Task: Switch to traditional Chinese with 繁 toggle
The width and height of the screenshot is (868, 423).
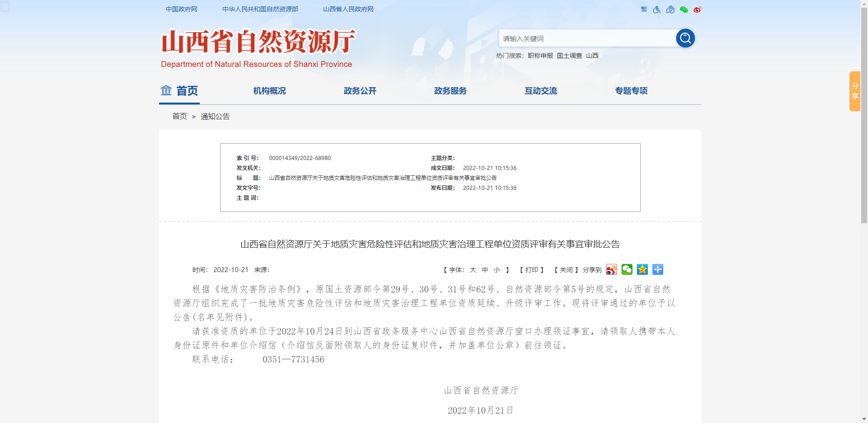Action: pyautogui.click(x=643, y=9)
